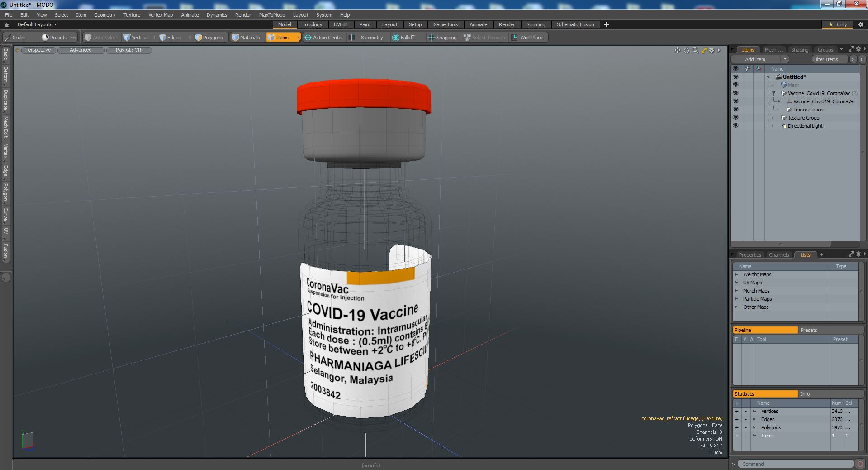Switch to the UVEdit layout tab

[x=341, y=24]
